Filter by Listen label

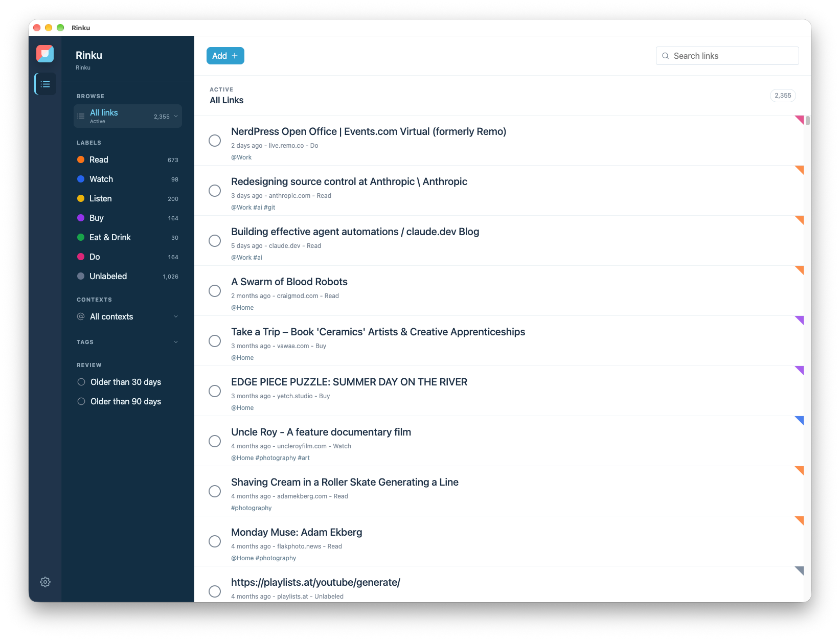(128, 198)
